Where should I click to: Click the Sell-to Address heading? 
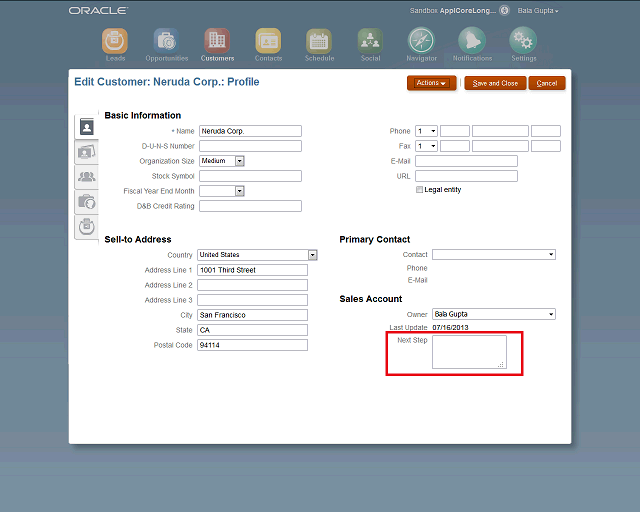138,239
